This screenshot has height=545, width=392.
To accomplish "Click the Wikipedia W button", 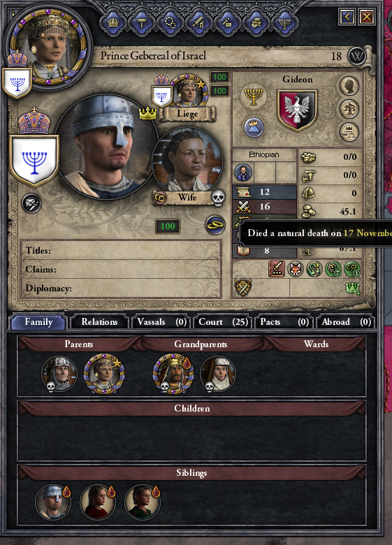I will [x=357, y=56].
